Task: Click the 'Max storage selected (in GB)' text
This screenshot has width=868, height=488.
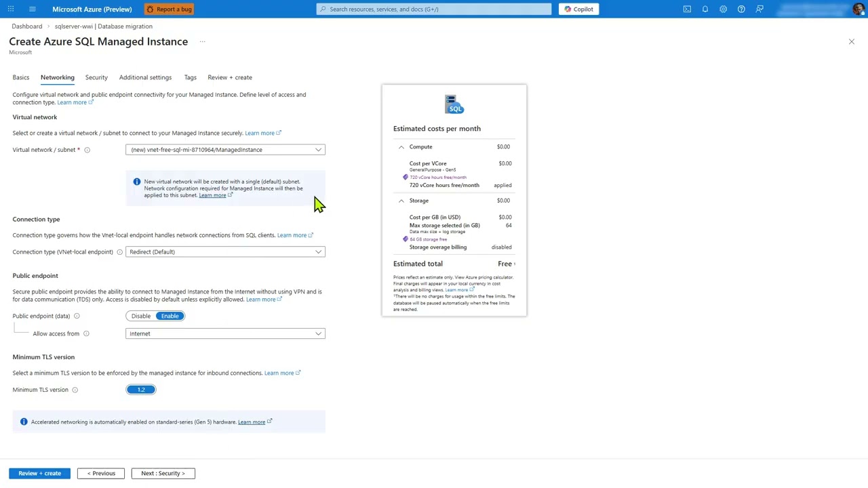Action: point(445,226)
